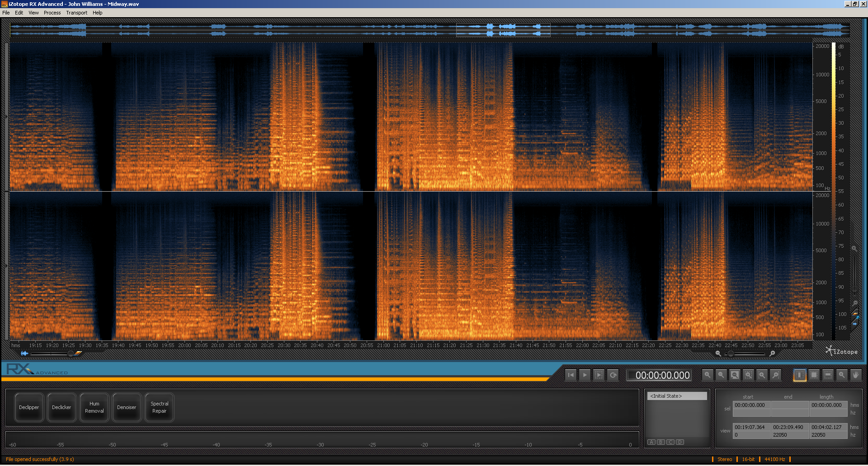Click the orange spectrogram view icon
The image size is (868, 466).
(x=79, y=353)
